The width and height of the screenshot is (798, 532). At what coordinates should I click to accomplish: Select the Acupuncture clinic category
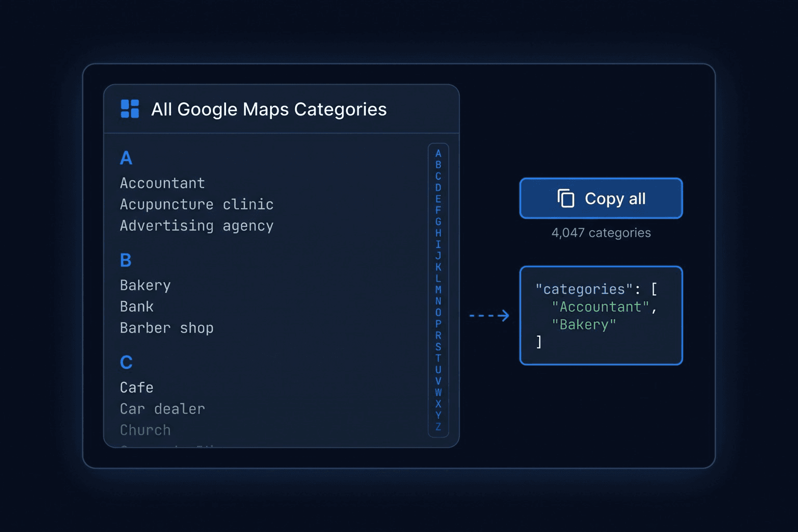196,204
